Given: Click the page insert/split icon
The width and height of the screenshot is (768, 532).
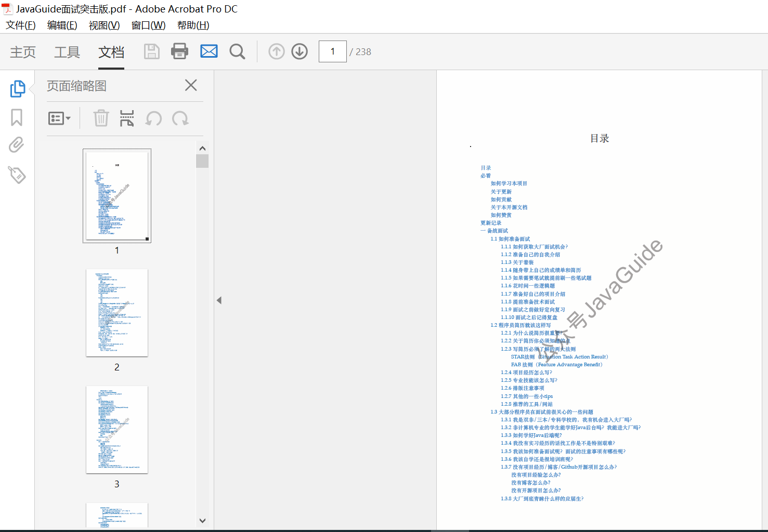Looking at the screenshot, I should [x=127, y=118].
